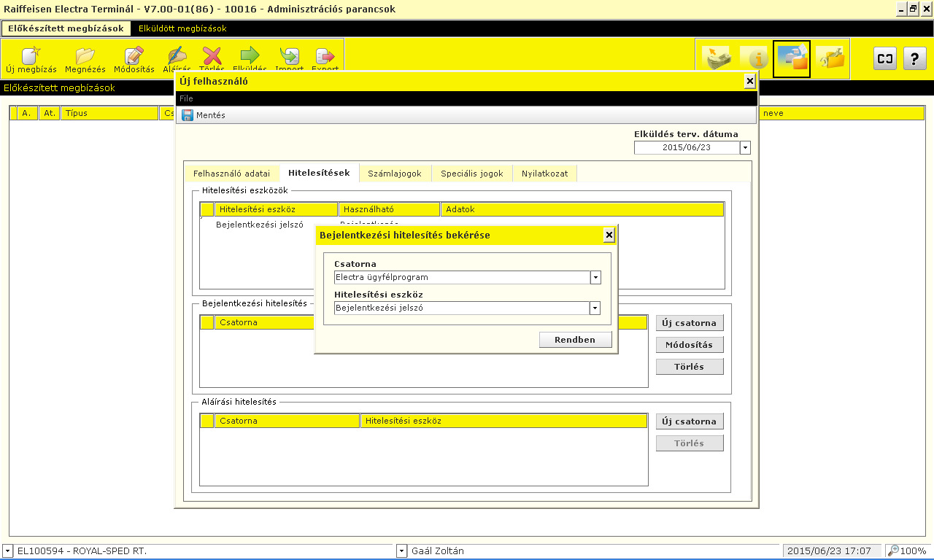Open the wrench folder settings icon

(830, 58)
